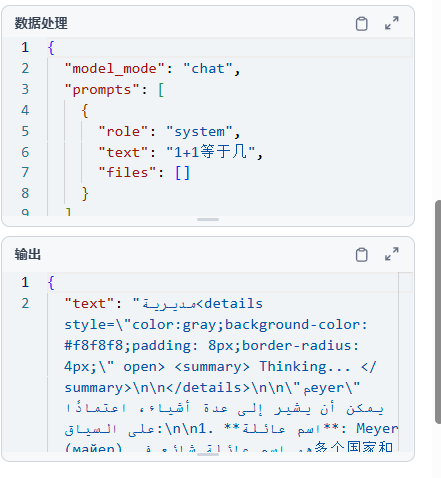Click the "prompts" key on line 3

102,90
